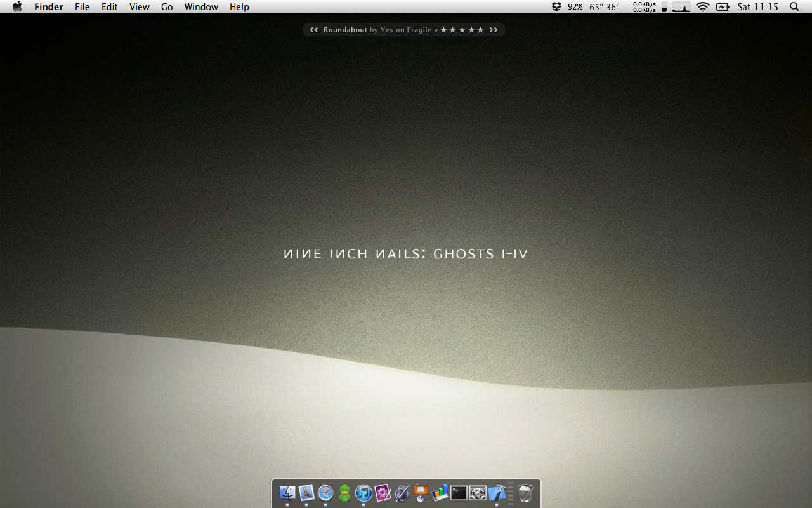The width and height of the screenshot is (812, 508).
Task: Open the Apple menu
Action: coord(17,7)
